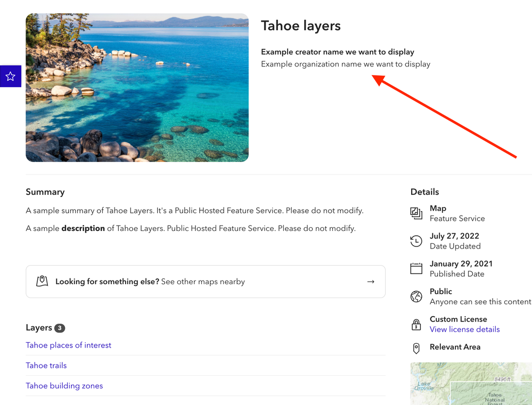Click the Relevant Area location pin icon

416,348
